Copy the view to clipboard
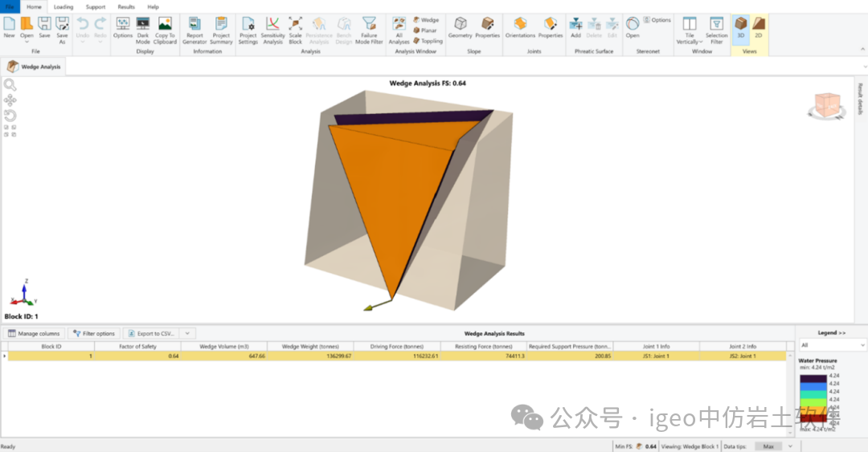 tap(165, 31)
